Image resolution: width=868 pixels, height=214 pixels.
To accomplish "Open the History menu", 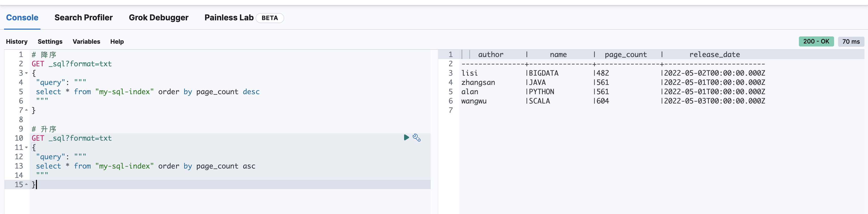I will [17, 41].
